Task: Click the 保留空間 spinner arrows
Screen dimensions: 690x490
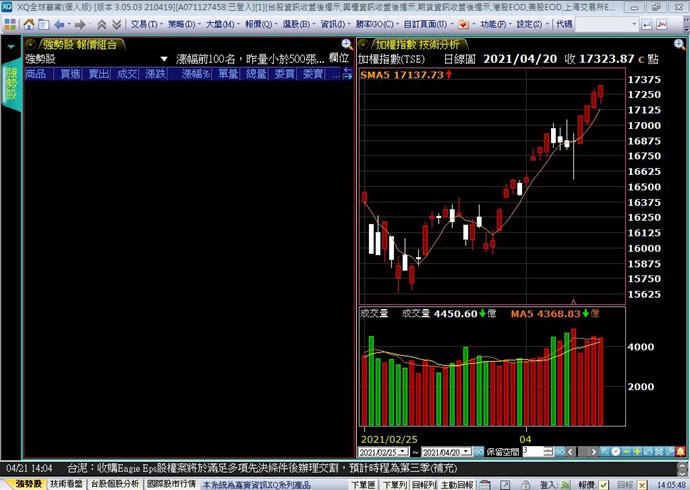Action: [549, 452]
